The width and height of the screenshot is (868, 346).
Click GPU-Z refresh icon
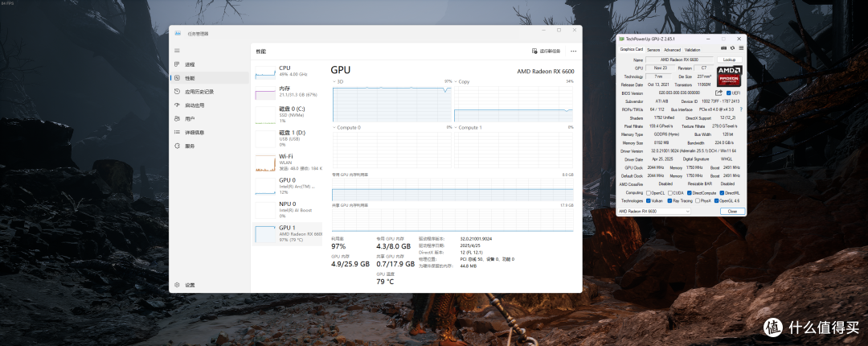732,48
